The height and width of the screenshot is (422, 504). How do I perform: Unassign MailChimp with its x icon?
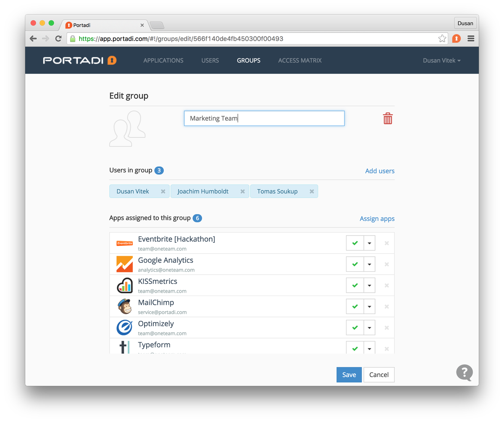coord(387,307)
